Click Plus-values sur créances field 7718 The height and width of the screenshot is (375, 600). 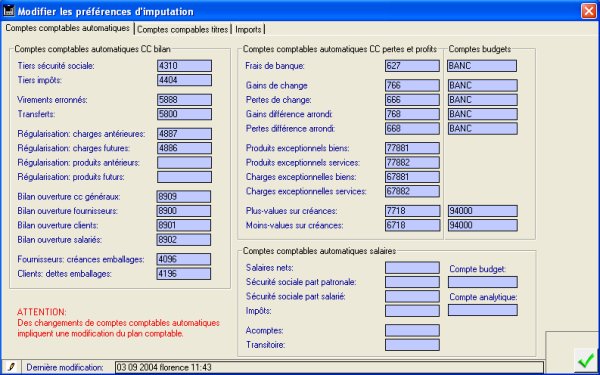413,211
